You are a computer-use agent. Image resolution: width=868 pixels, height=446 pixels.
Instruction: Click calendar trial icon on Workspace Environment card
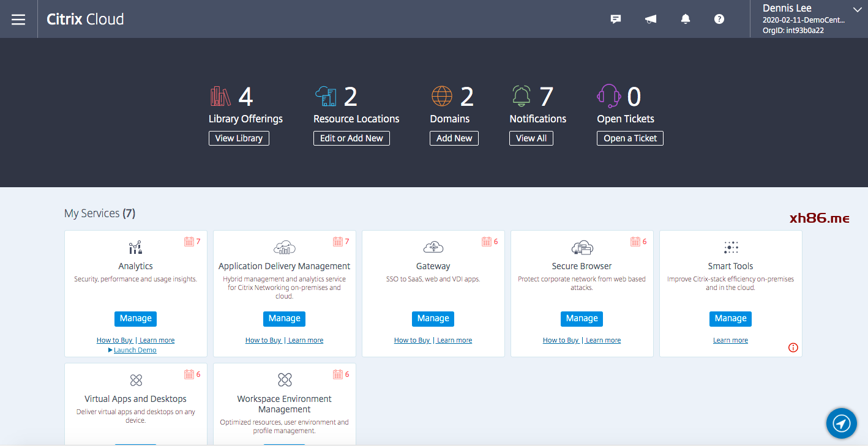tap(338, 374)
